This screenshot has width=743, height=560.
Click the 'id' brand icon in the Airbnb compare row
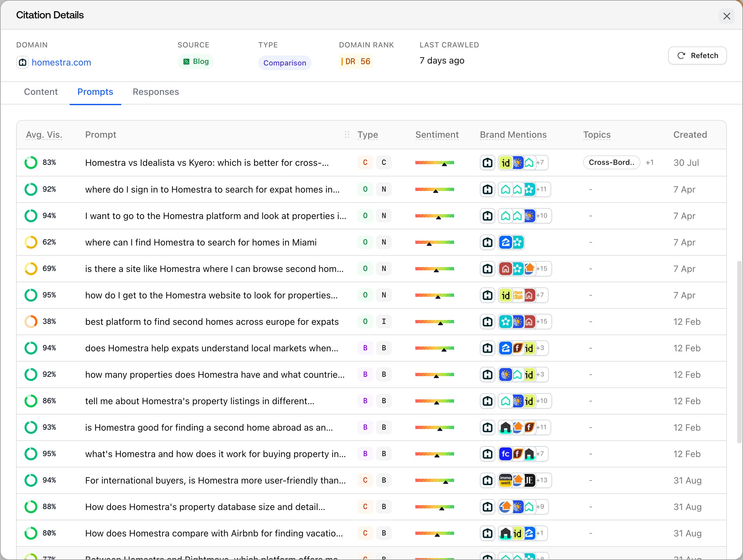518,534
